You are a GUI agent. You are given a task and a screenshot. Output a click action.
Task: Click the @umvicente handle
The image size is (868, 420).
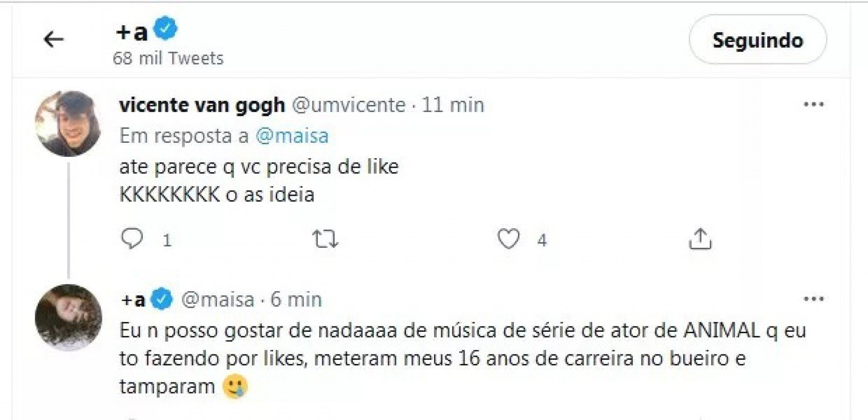349,105
